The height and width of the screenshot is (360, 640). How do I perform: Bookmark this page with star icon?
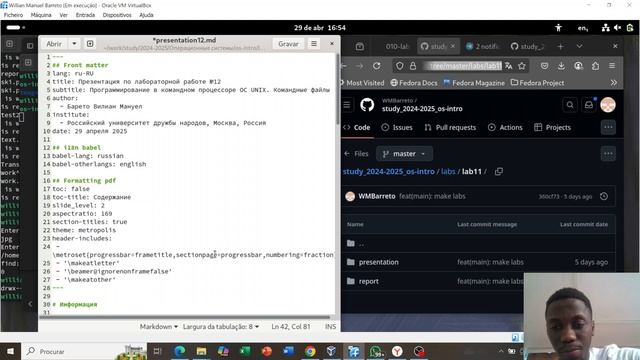(x=522, y=66)
